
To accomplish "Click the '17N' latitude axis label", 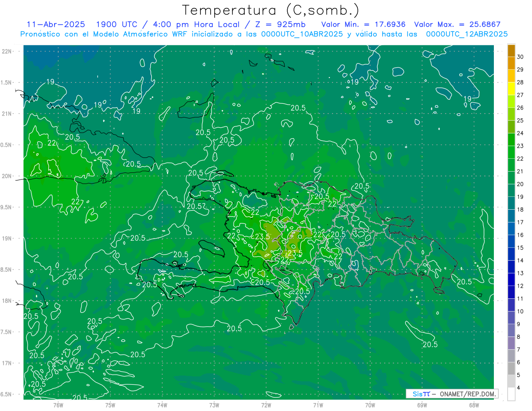I will pos(7,363).
